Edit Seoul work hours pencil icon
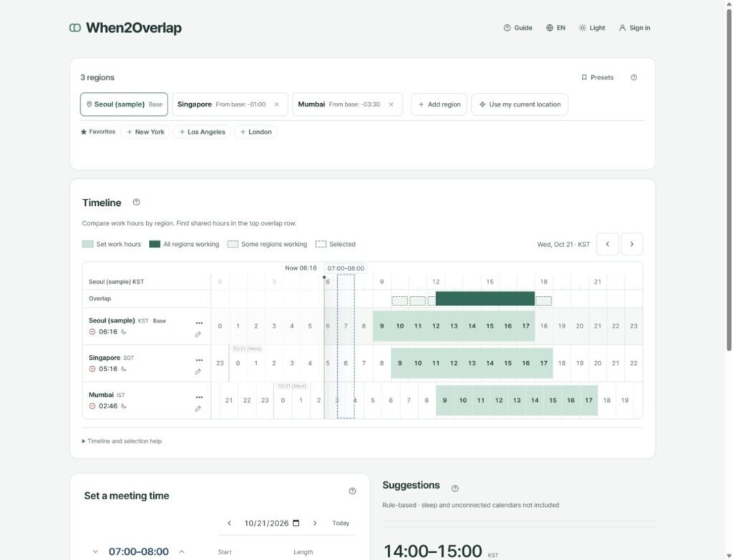Image resolution: width=733 pixels, height=560 pixels. pyautogui.click(x=198, y=335)
